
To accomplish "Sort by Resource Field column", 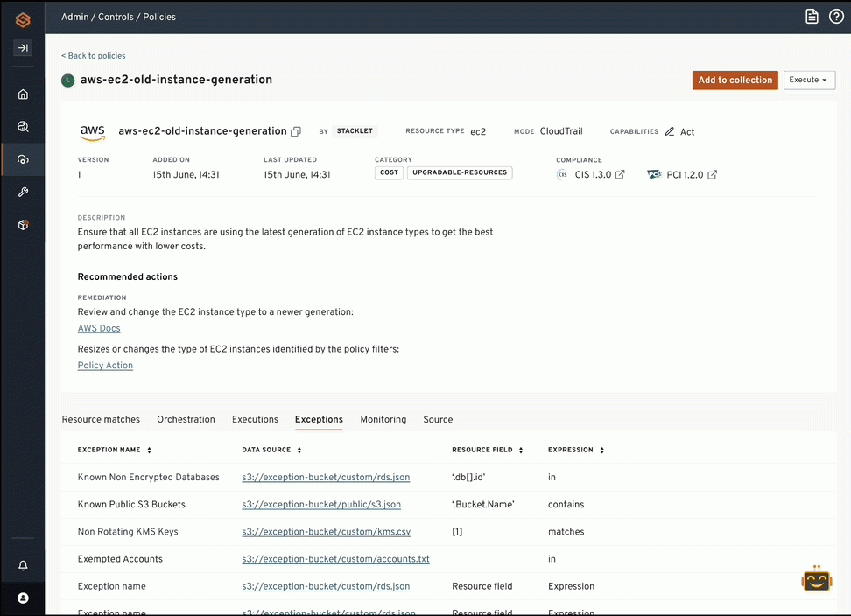I will (x=521, y=451).
